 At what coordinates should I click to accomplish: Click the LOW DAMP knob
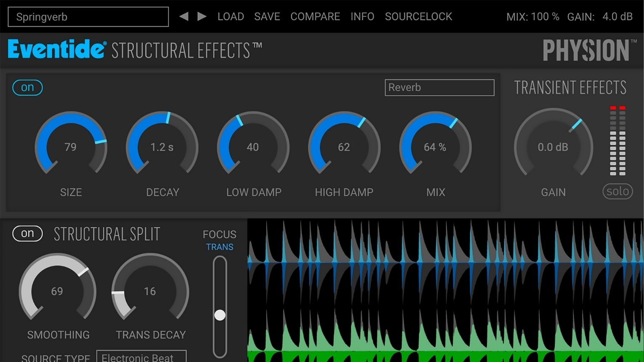pos(253,146)
